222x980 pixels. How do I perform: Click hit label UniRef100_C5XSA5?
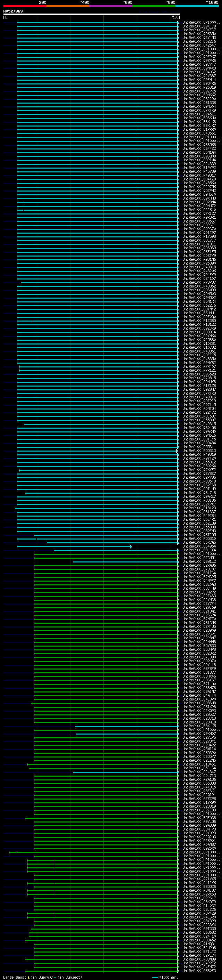click(199, 542)
